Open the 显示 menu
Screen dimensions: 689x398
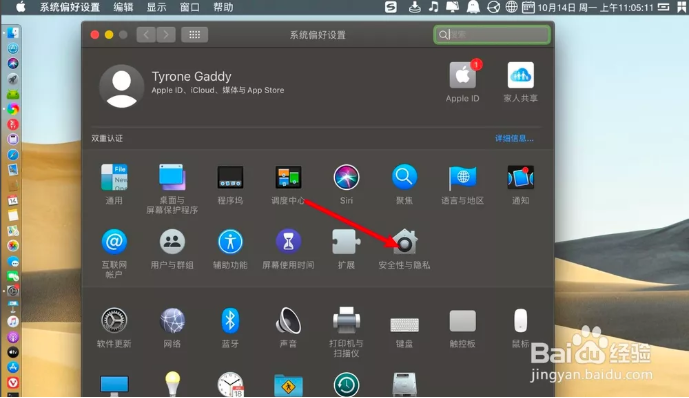pos(156,7)
